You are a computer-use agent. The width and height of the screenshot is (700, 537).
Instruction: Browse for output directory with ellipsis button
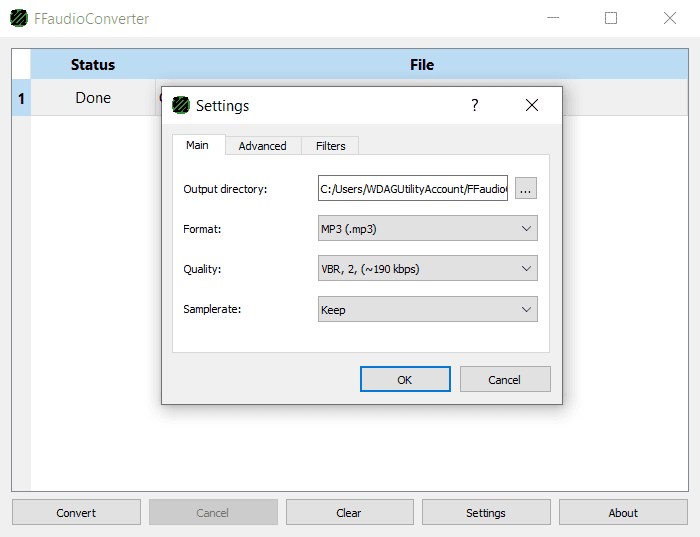[x=526, y=188]
